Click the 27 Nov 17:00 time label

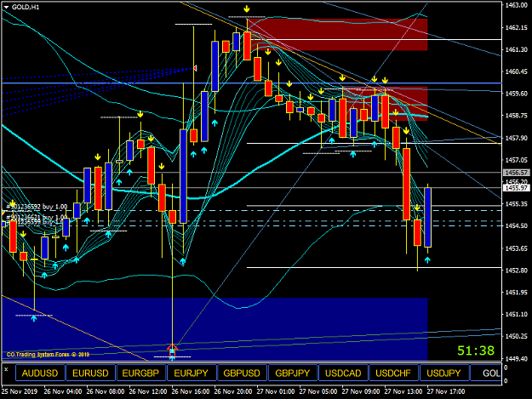click(x=446, y=391)
